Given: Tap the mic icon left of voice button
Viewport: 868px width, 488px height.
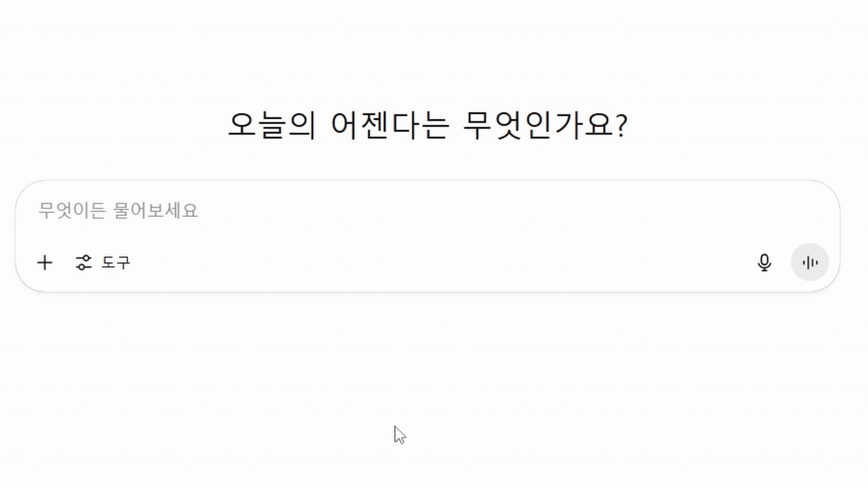Looking at the screenshot, I should (x=764, y=263).
